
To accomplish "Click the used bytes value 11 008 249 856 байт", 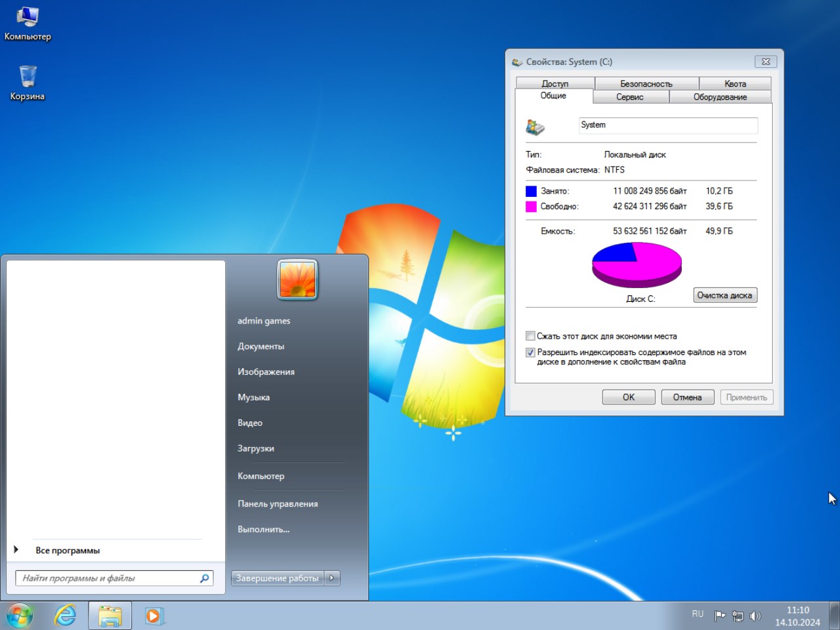I will (x=650, y=191).
